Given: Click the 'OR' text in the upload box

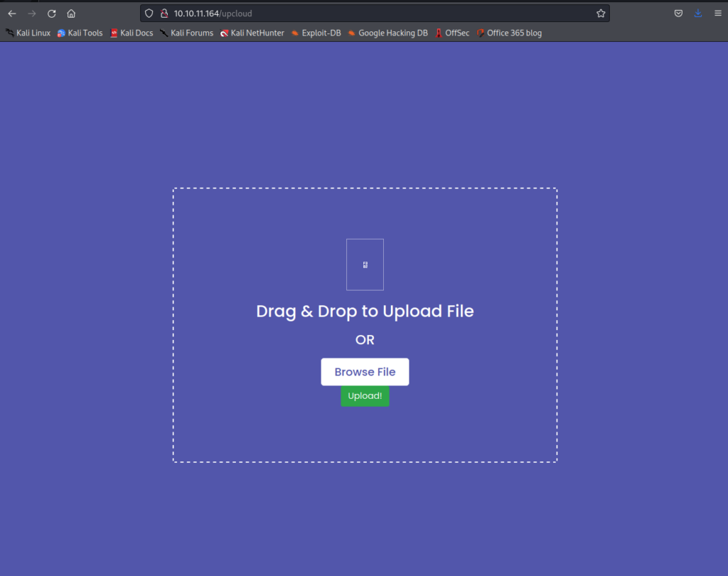Looking at the screenshot, I should (x=365, y=340).
